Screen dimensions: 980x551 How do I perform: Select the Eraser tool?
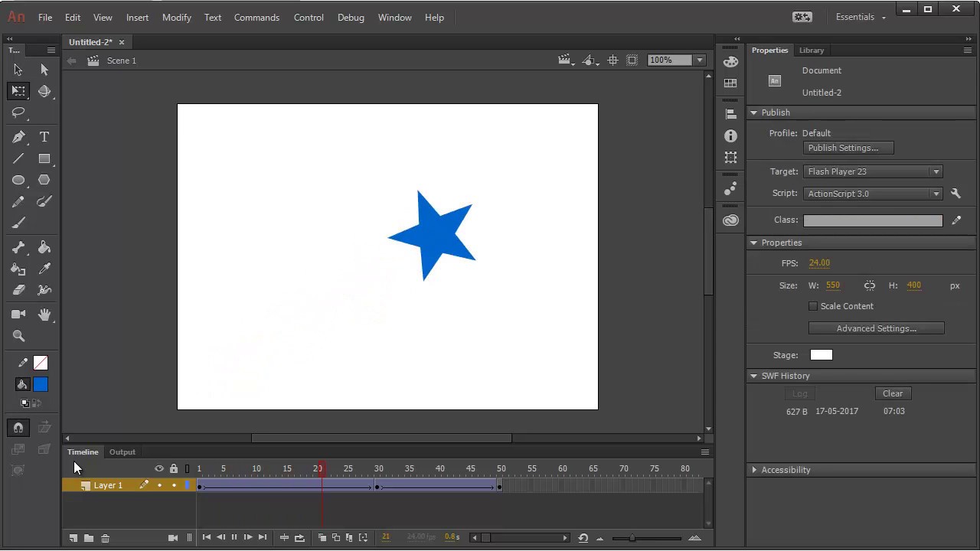pyautogui.click(x=18, y=290)
